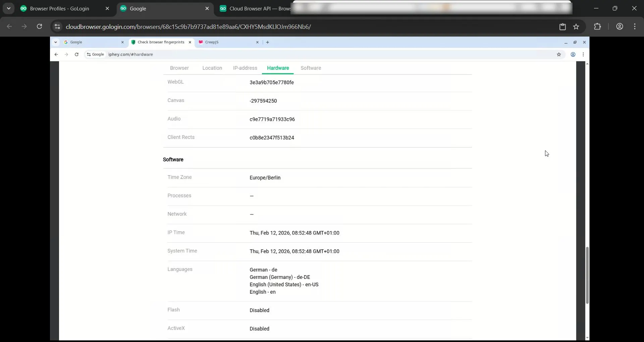This screenshot has width=644, height=342.
Task: Open the Extensions puzzle icon
Action: click(597, 27)
